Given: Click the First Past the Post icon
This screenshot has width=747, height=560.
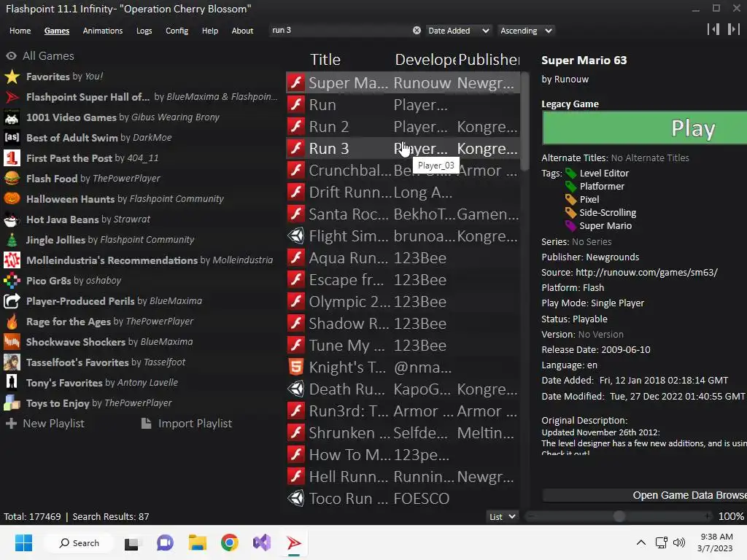Looking at the screenshot, I should click(12, 158).
